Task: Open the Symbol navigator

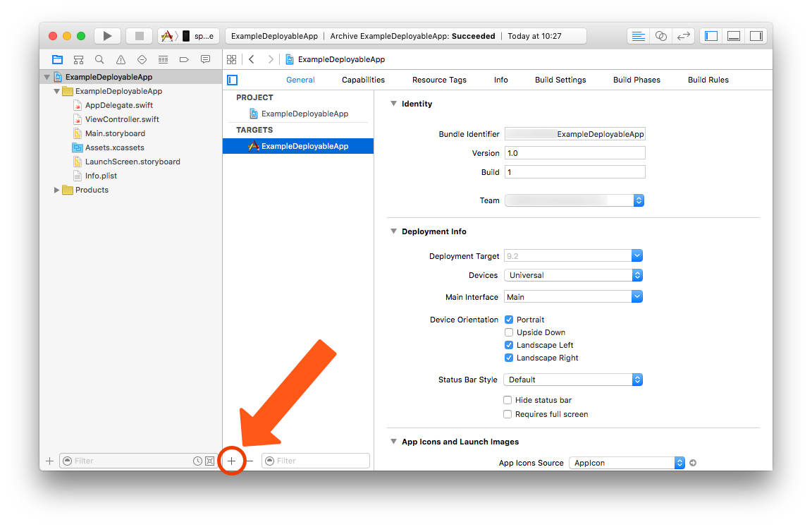Action: [x=79, y=59]
